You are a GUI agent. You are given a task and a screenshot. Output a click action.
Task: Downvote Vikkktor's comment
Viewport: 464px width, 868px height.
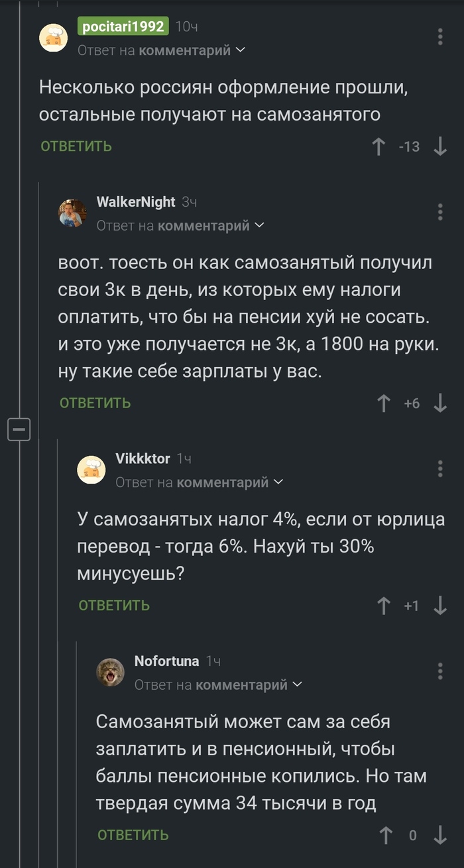point(440,606)
